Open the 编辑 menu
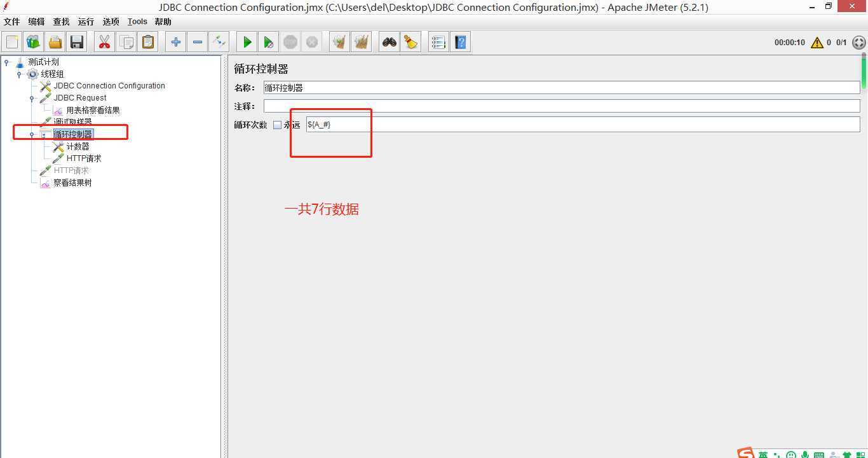 [36, 22]
